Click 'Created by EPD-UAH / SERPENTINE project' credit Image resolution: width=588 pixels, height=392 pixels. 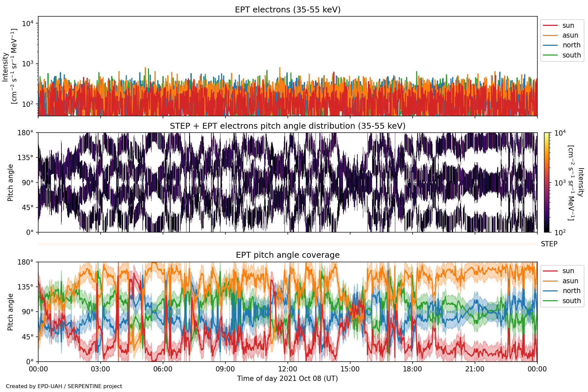click(x=64, y=386)
